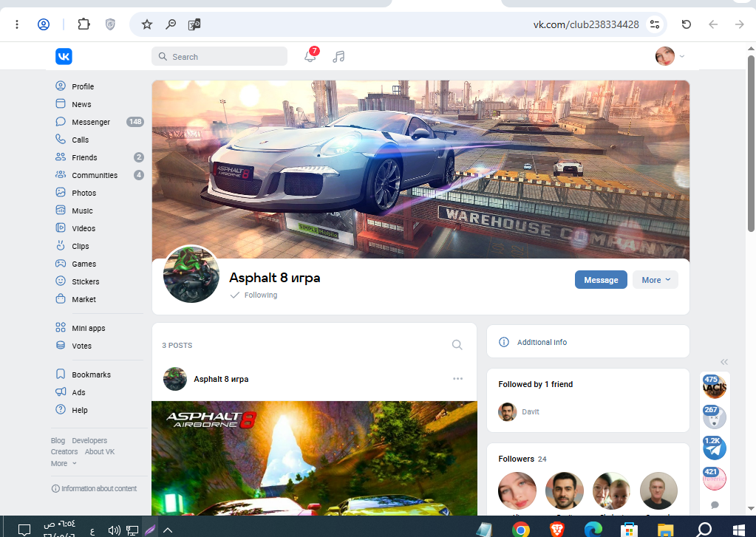Click the Message button
The image size is (756, 537).
pos(601,280)
